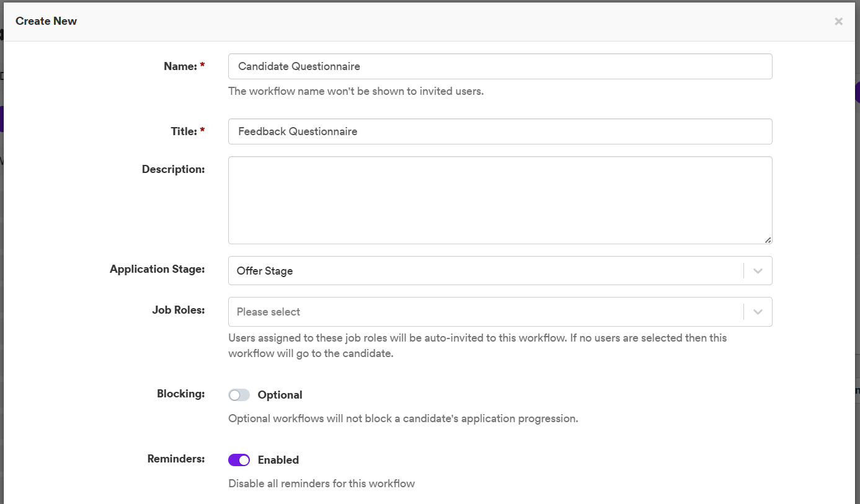Disable the Reminders toggle
Image resolution: width=860 pixels, height=504 pixels.
pos(239,460)
